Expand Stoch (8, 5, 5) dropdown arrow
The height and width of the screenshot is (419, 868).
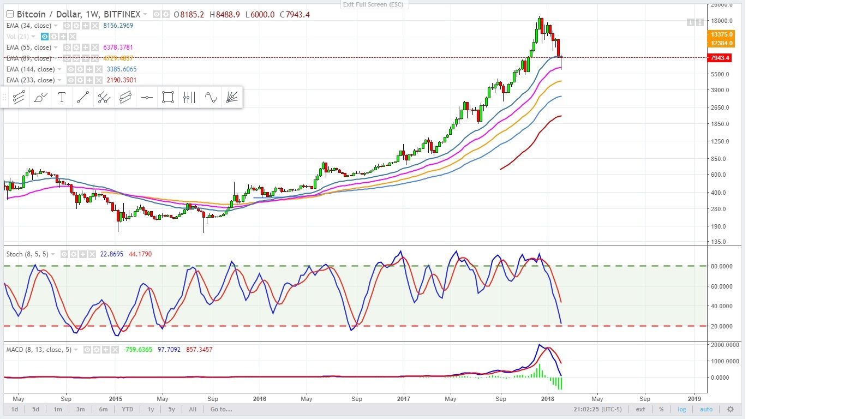click(53, 254)
